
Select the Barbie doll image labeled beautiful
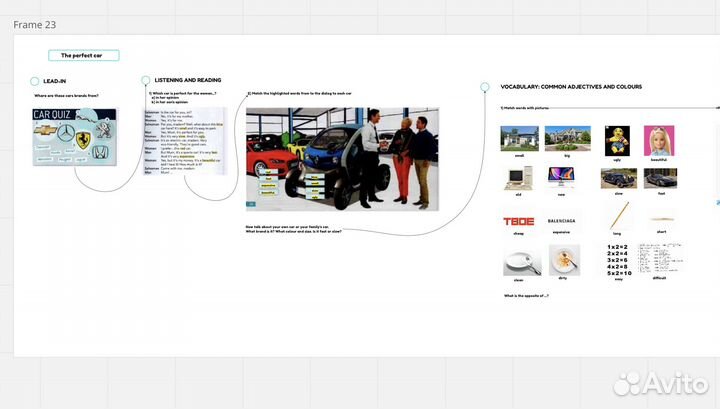tap(658, 139)
